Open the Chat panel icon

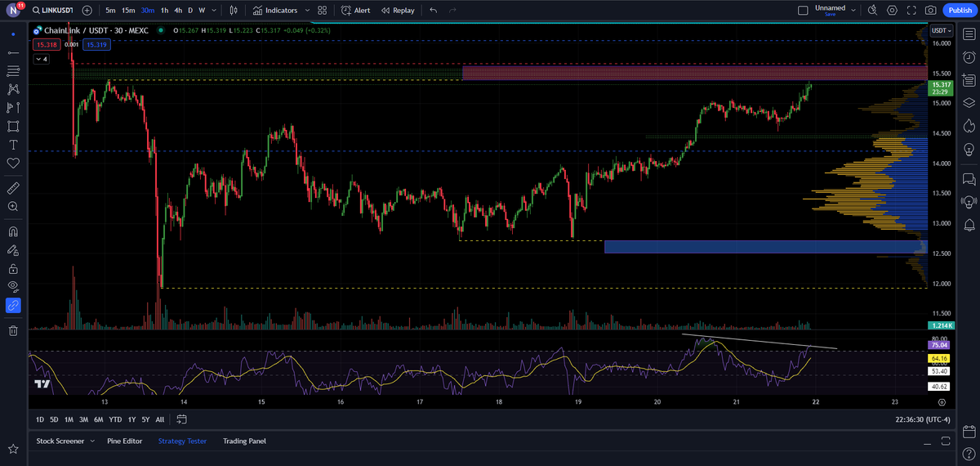[x=969, y=178]
